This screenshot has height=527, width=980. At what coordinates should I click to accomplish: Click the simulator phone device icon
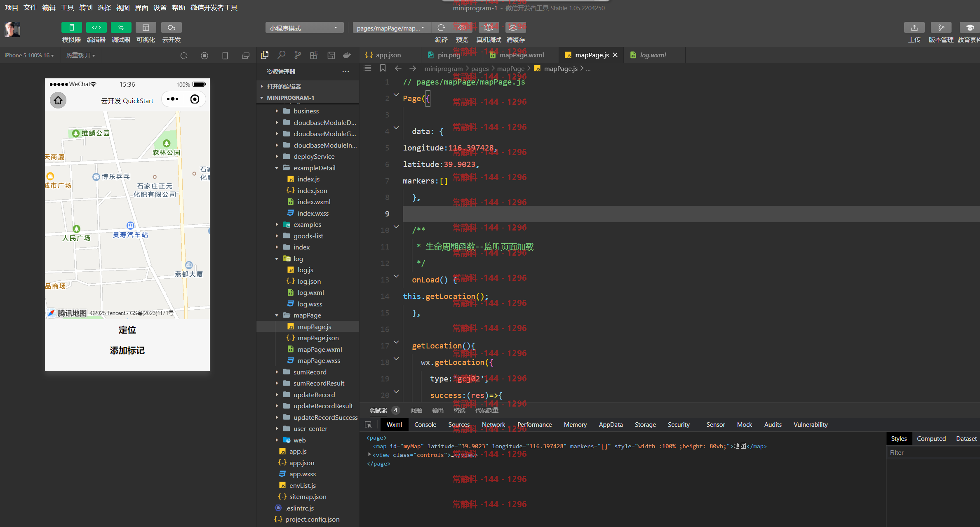click(x=225, y=55)
